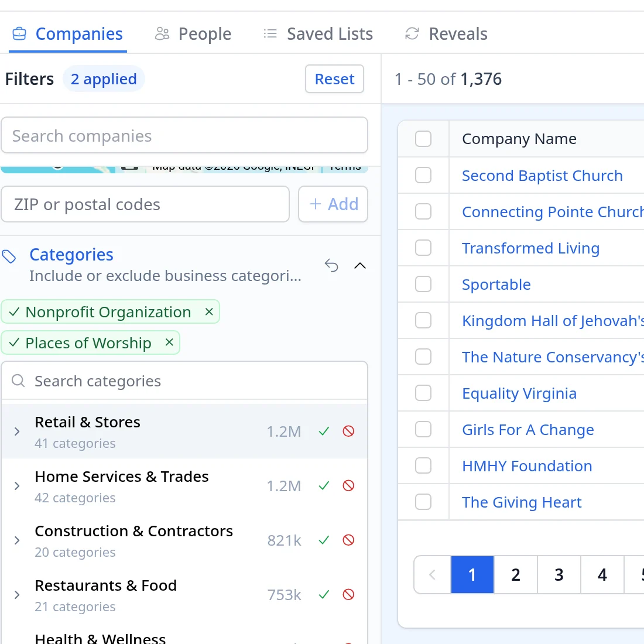Reset all applied filters

coord(334,79)
